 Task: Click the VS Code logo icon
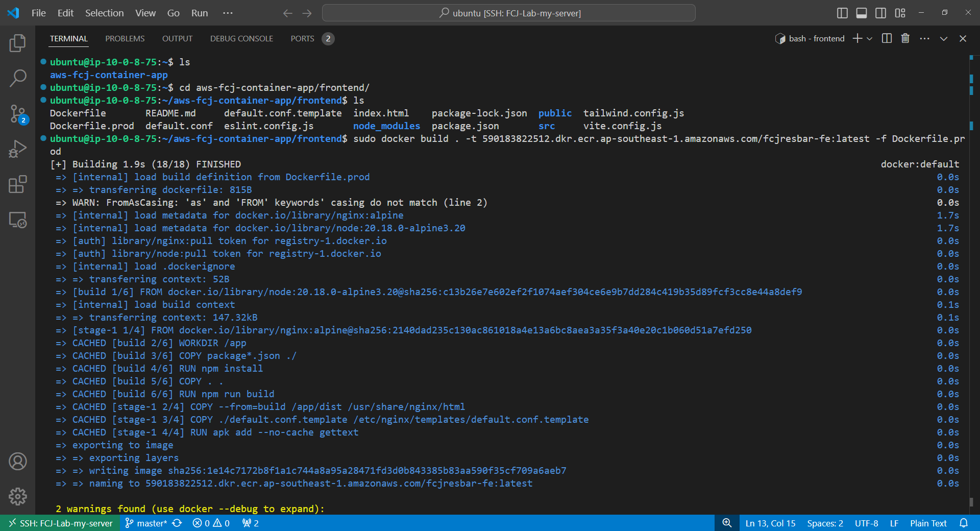pyautogui.click(x=13, y=13)
